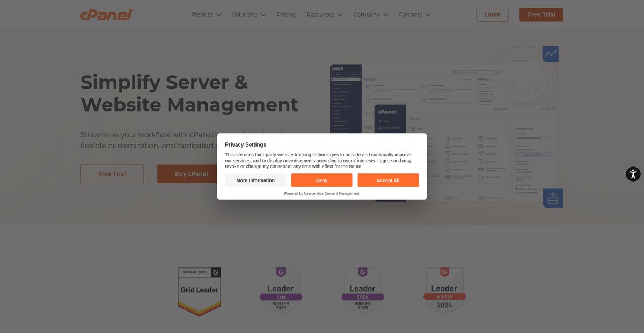
Task: Click the Leader Winter 2024 badge
Action: tap(444, 291)
